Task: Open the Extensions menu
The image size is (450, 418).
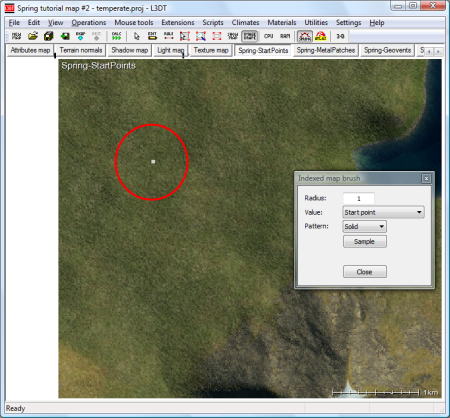Action: 178,23
